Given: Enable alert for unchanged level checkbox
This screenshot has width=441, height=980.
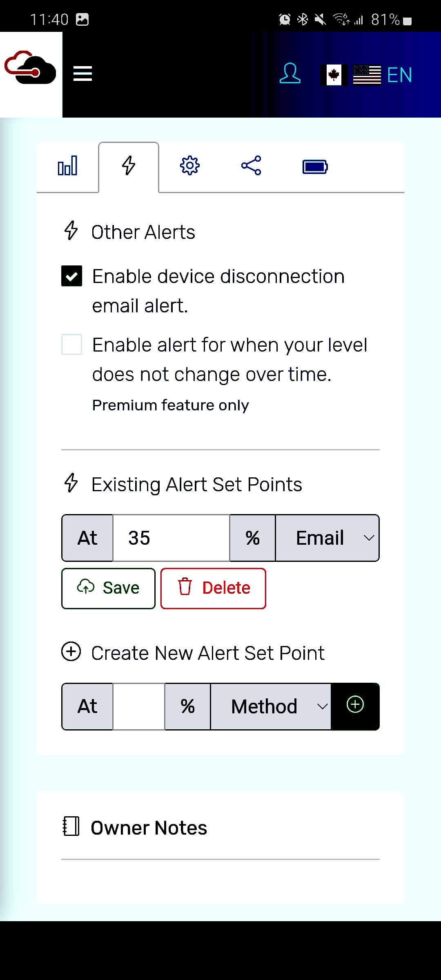Looking at the screenshot, I should (x=71, y=345).
